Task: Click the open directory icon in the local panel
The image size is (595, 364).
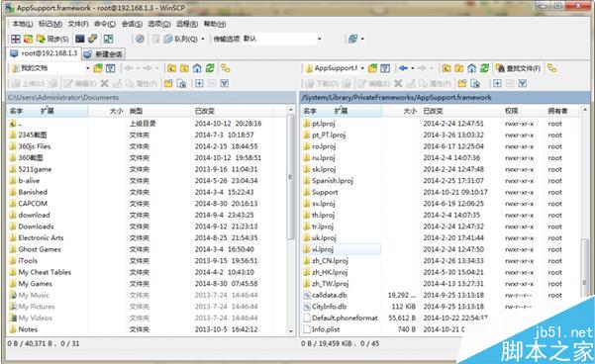Action: [x=98, y=68]
